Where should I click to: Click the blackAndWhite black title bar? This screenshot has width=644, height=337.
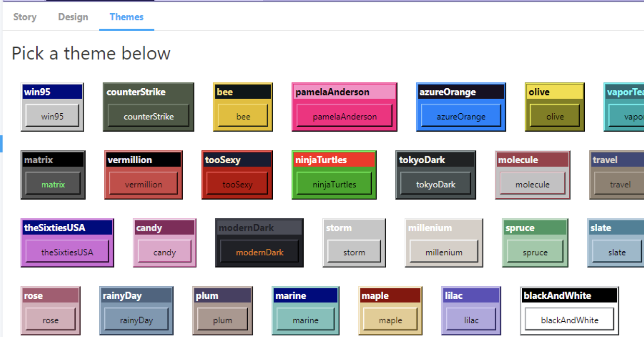click(569, 295)
